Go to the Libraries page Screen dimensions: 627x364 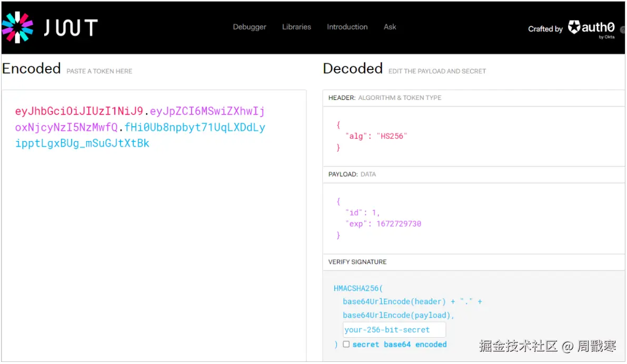coord(296,27)
